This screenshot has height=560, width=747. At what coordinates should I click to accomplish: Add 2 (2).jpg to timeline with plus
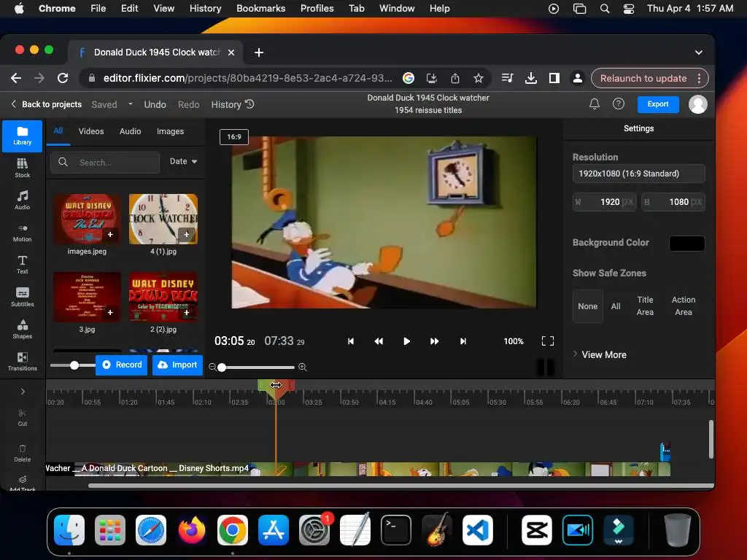186,312
